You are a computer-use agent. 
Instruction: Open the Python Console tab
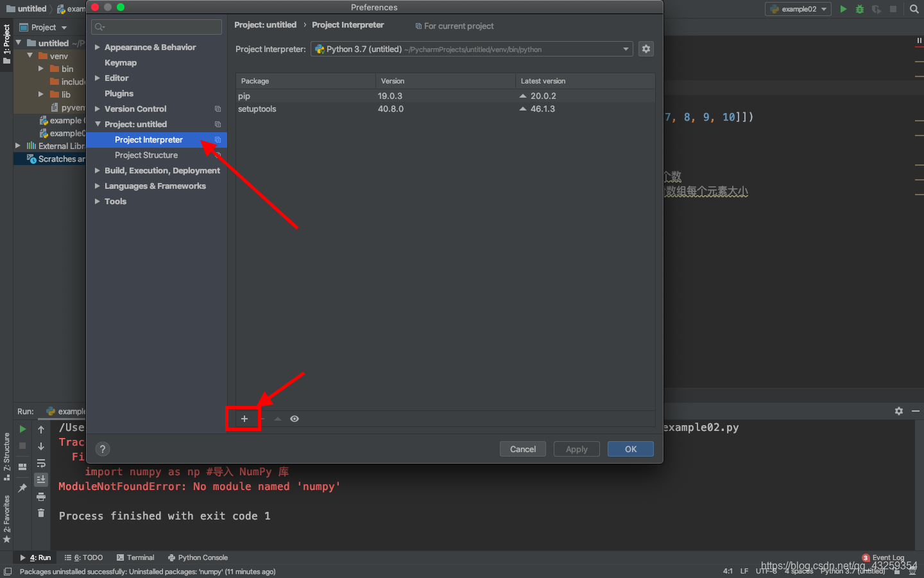tap(198, 557)
